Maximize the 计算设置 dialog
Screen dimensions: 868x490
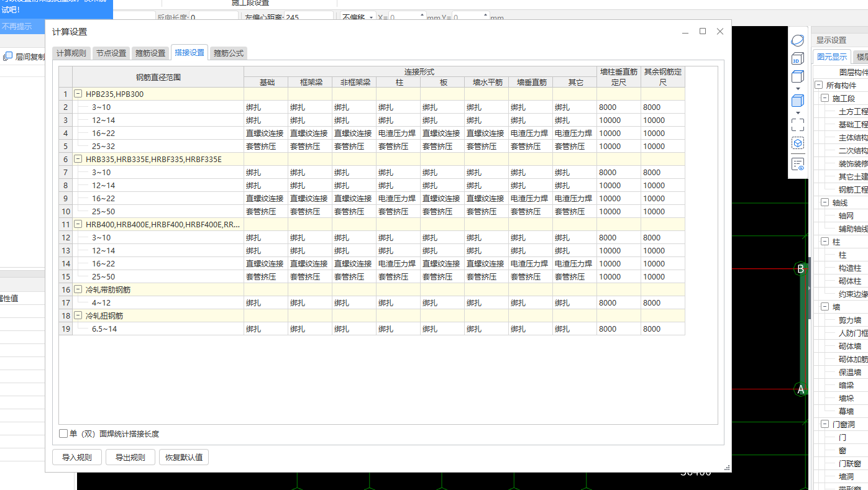coord(703,31)
